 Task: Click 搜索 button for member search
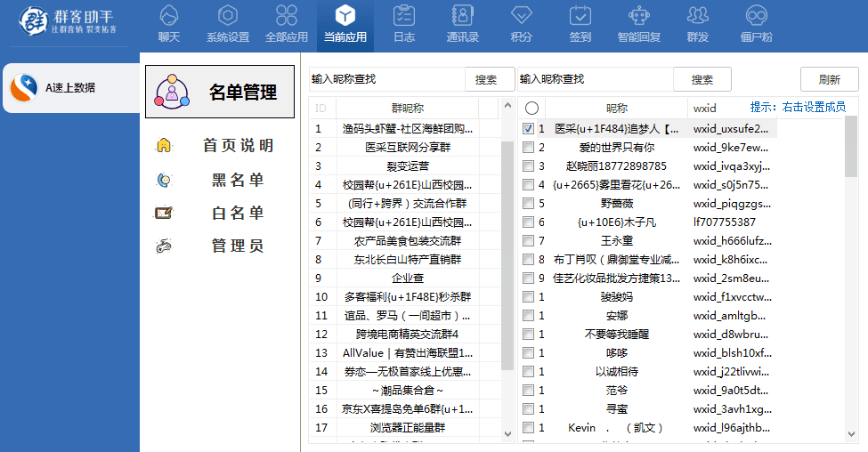pos(702,80)
